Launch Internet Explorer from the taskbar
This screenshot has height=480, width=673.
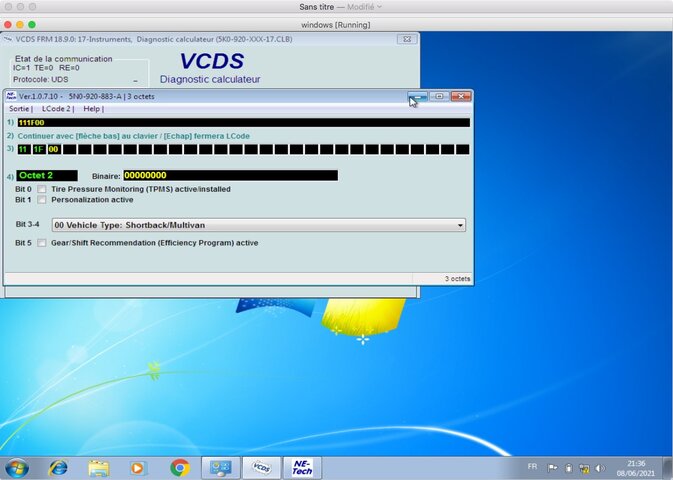[x=58, y=468]
